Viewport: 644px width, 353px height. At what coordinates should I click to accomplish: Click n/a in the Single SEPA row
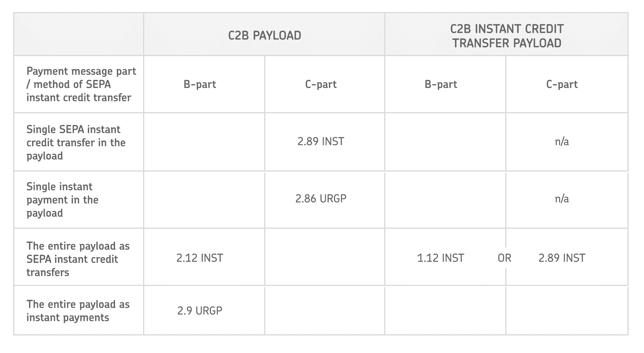(x=562, y=142)
